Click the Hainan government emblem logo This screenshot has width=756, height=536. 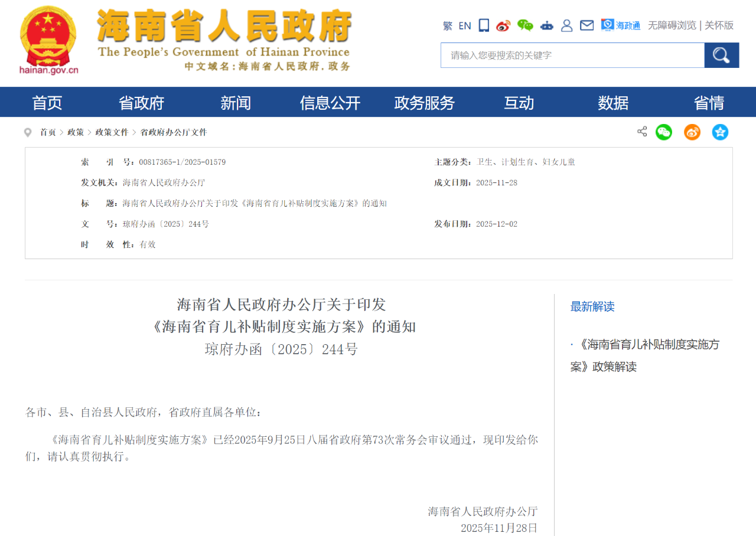(47, 35)
